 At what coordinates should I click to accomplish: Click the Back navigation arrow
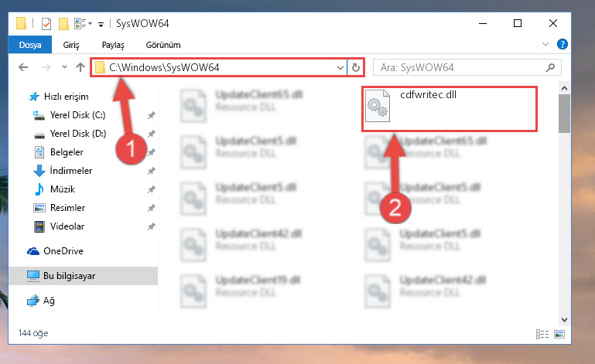23,67
